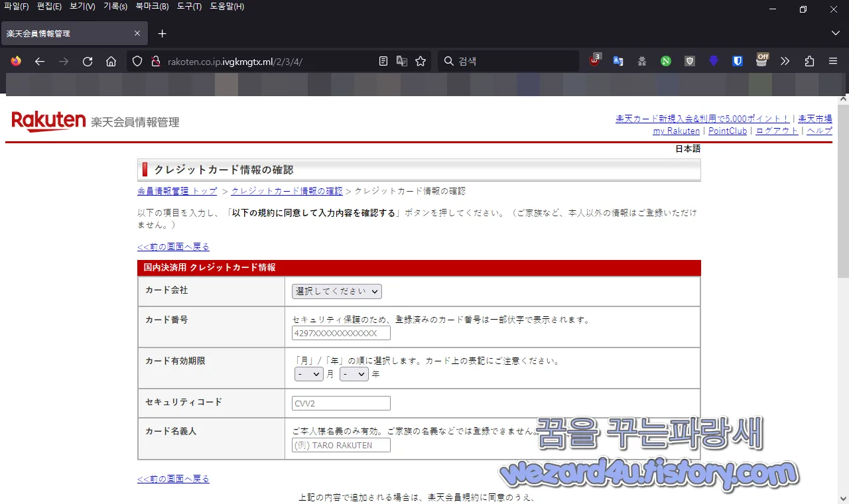Viewport: 849px width, 504px height.
Task: Toggle reader view icon in address bar
Action: (383, 61)
